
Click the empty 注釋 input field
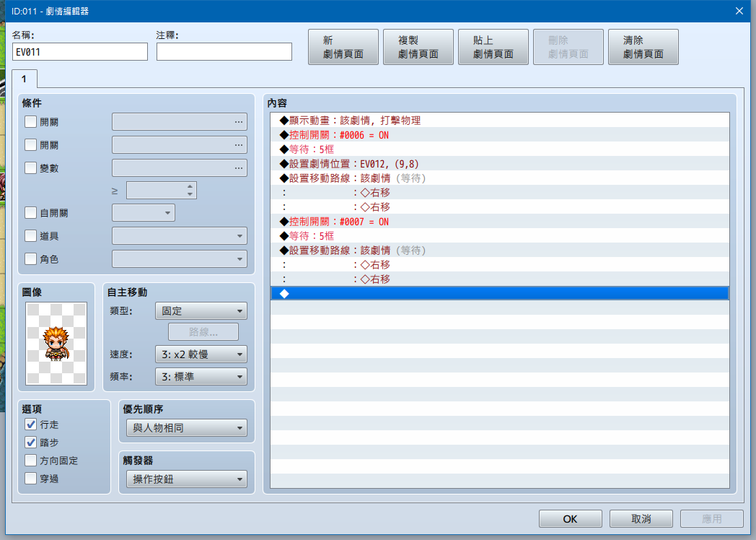pos(224,52)
